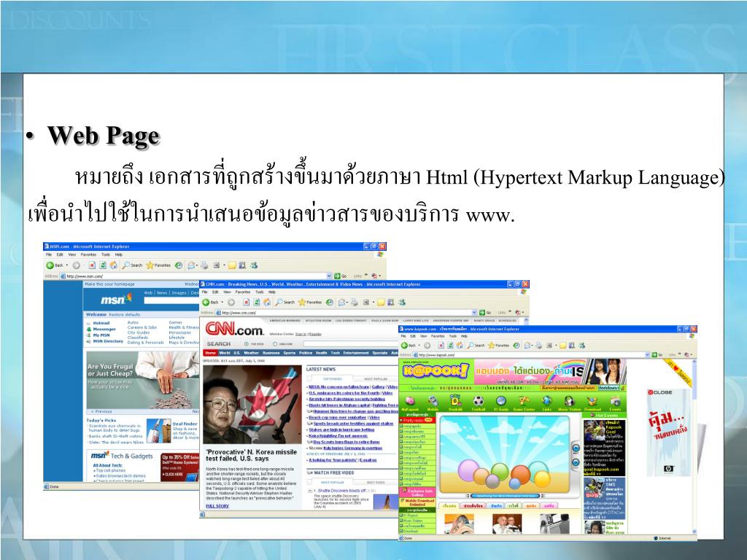Click MSN Directory link on MSN page
Screen dimensions: 747x560
pyautogui.click(x=108, y=341)
